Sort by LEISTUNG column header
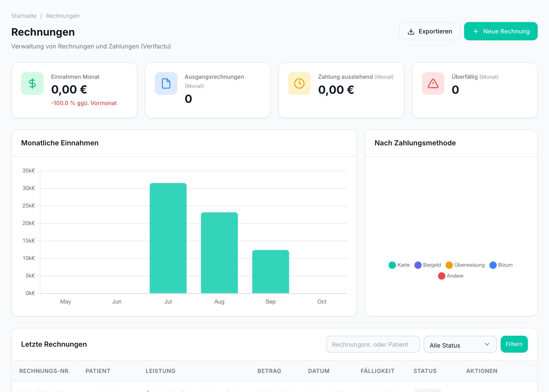This screenshot has height=392, width=549. (x=160, y=371)
